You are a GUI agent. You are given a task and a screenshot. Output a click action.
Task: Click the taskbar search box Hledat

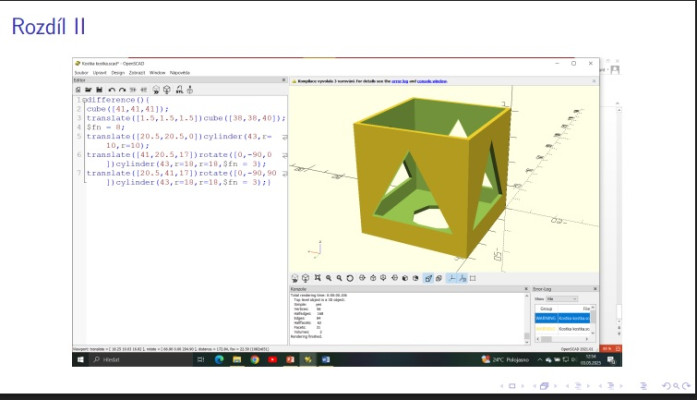coord(141,360)
